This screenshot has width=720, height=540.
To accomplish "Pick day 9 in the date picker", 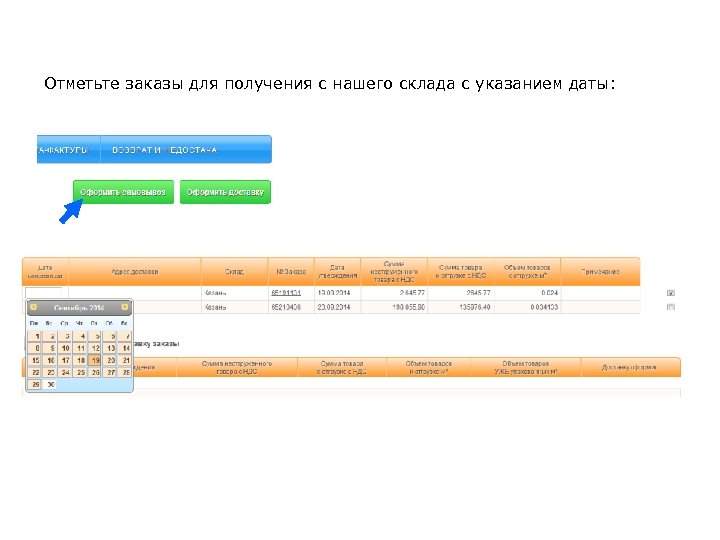I will 50,349.
